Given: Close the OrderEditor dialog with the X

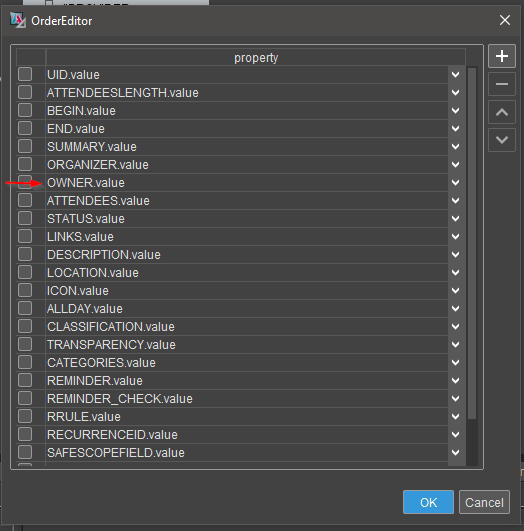Looking at the screenshot, I should [x=505, y=20].
